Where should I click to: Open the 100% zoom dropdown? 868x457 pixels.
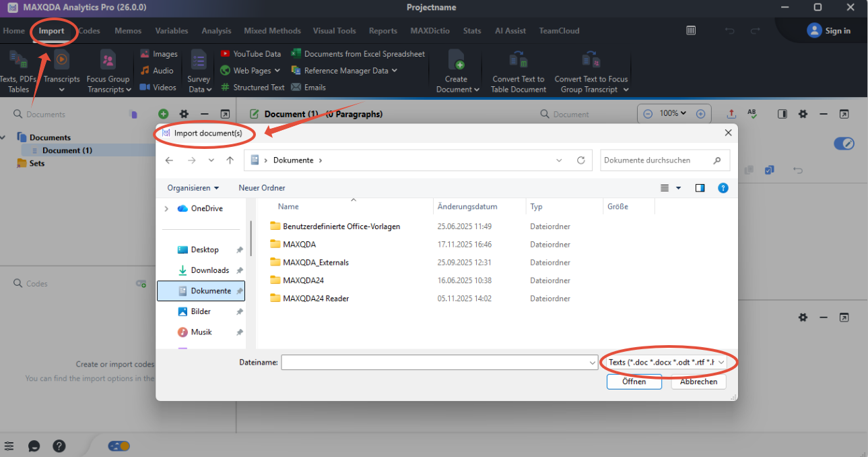673,113
